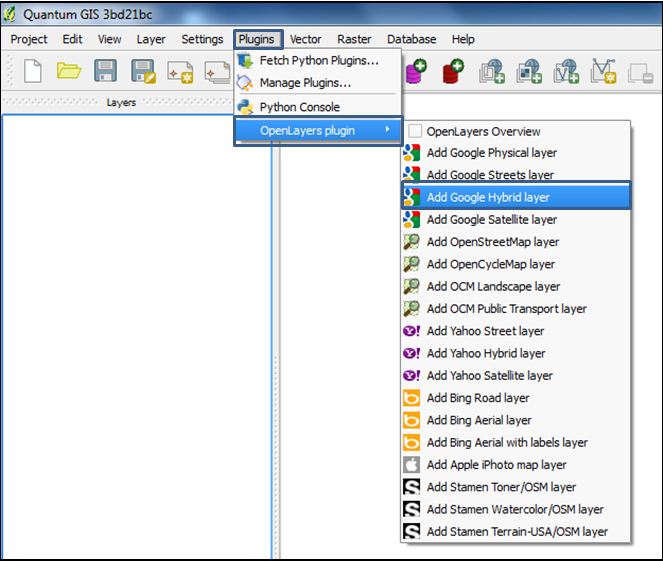This screenshot has height=561, width=663.
Task: Click Manage Plugins icon
Action: [245, 83]
